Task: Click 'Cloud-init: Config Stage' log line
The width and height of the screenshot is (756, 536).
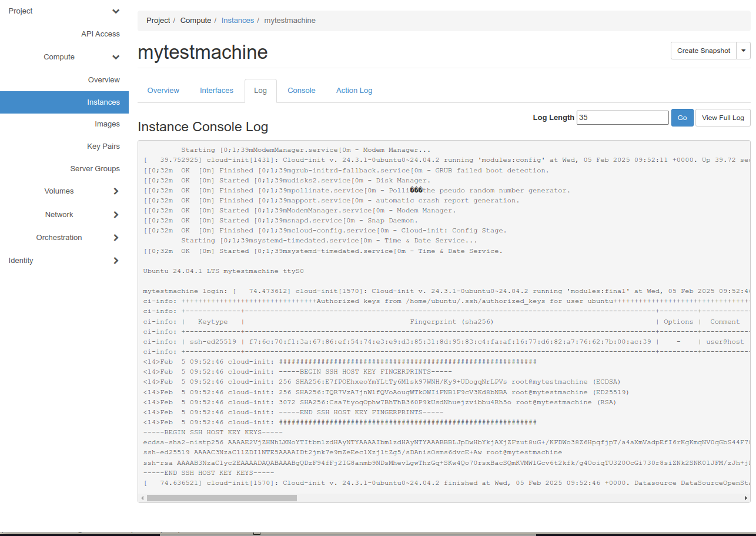Action: [x=325, y=231]
